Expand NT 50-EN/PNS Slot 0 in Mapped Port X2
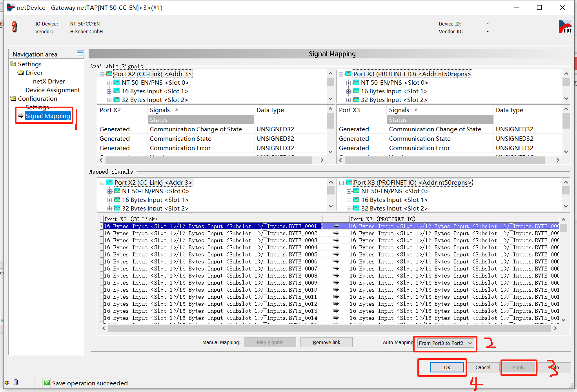The height and width of the screenshot is (392, 577). pos(110,191)
